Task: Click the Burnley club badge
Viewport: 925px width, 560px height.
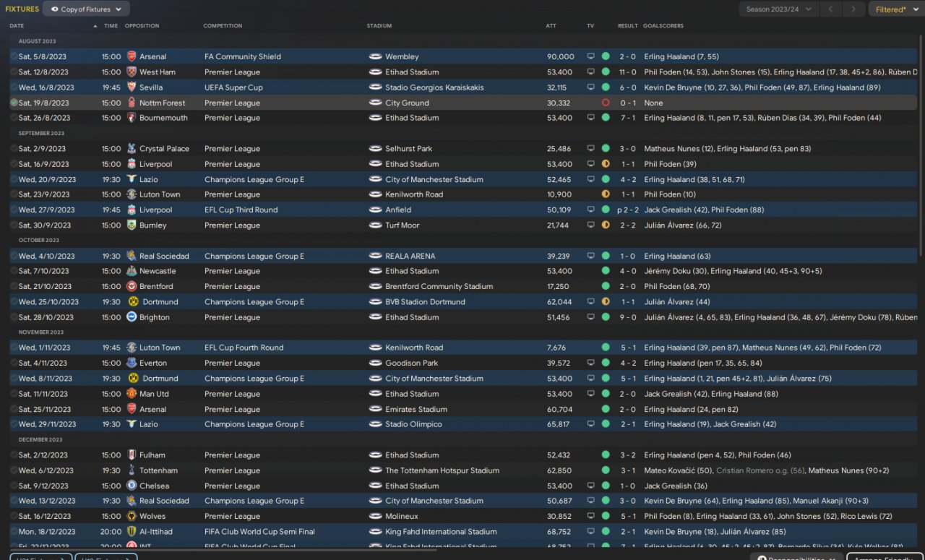Action: click(131, 225)
